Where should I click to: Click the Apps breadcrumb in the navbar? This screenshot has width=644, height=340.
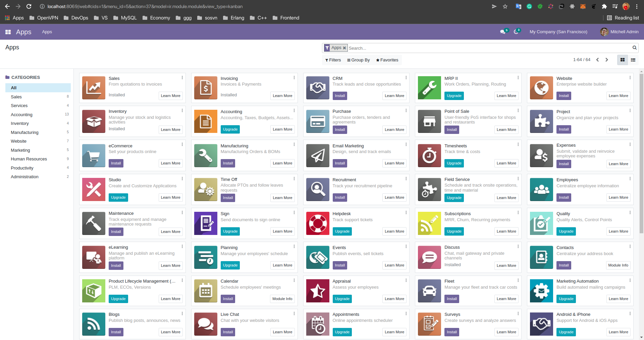coord(47,32)
